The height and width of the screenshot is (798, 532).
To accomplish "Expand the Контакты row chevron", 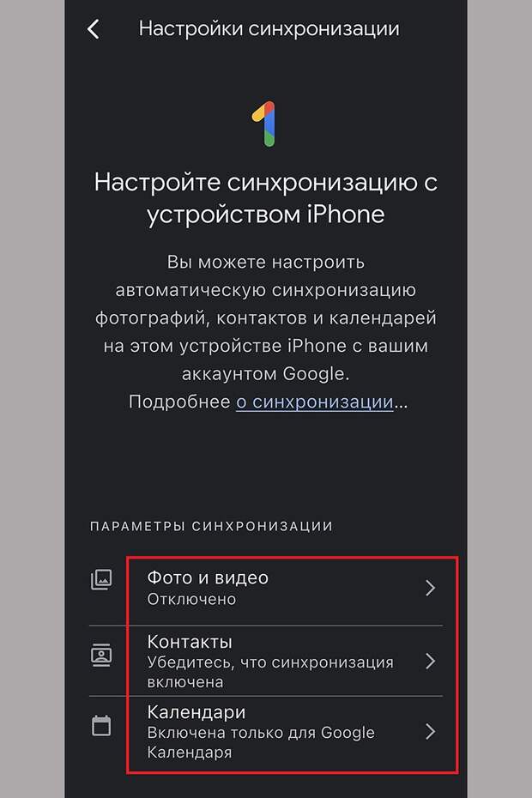I will click(431, 661).
